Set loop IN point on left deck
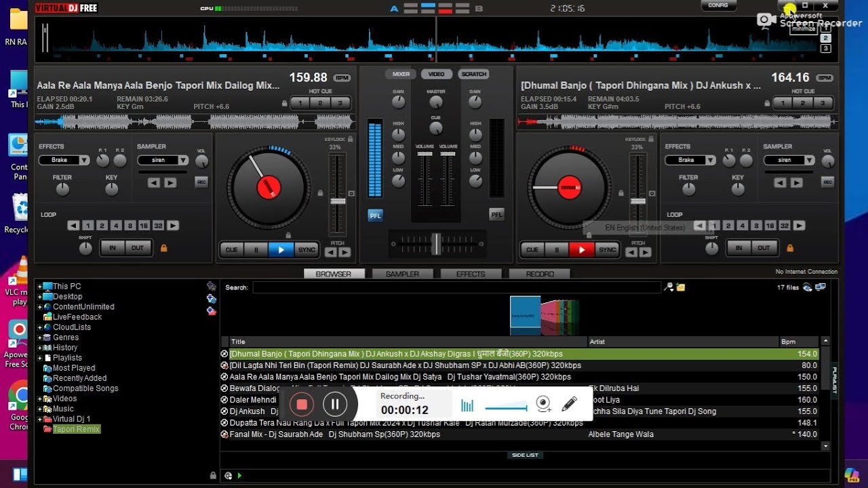The image size is (868, 488). coord(113,248)
